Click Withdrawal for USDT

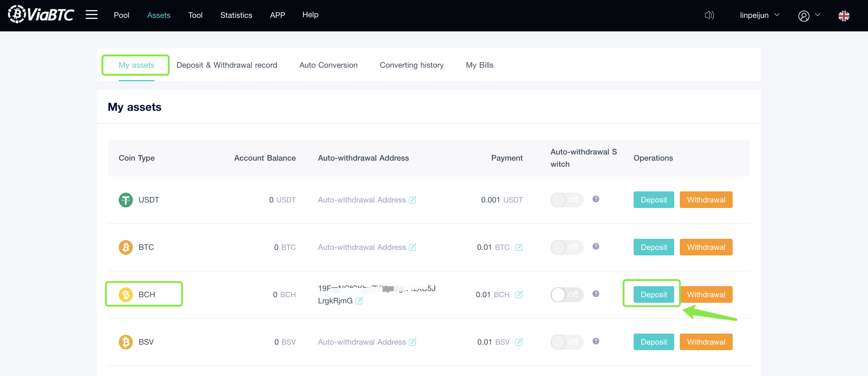[x=706, y=200]
